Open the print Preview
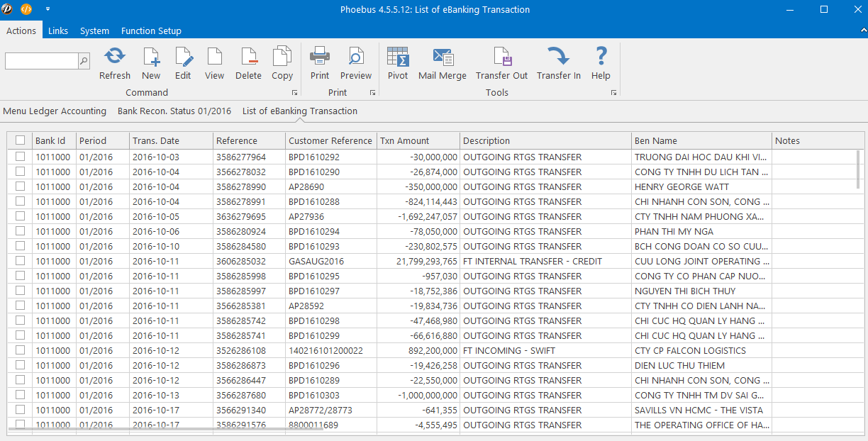Image resolution: width=868 pixels, height=441 pixels. [356, 64]
